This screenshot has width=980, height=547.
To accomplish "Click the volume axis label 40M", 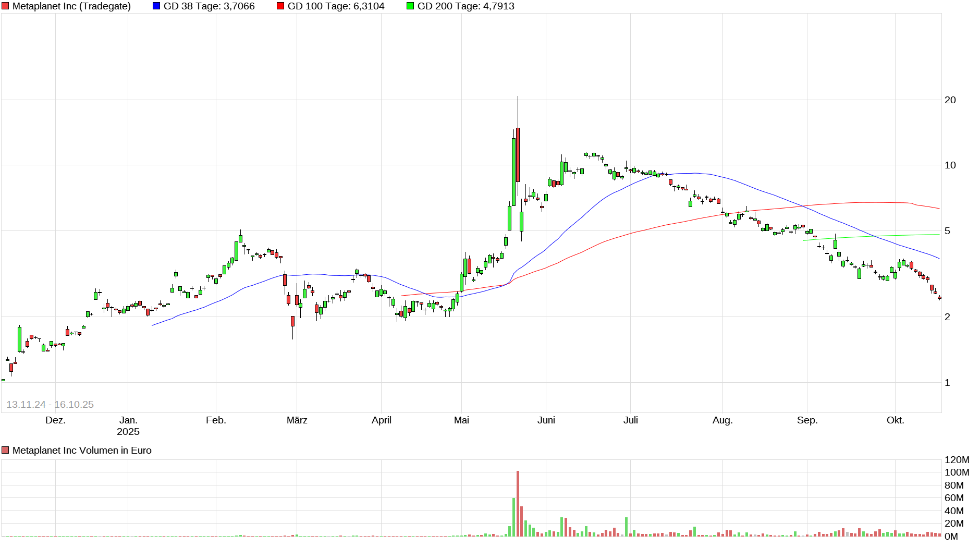I will 954,511.
